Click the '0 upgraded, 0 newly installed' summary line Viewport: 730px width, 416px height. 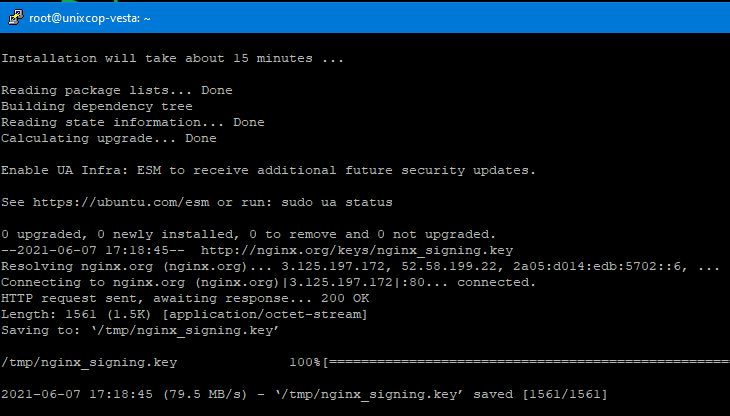point(249,235)
